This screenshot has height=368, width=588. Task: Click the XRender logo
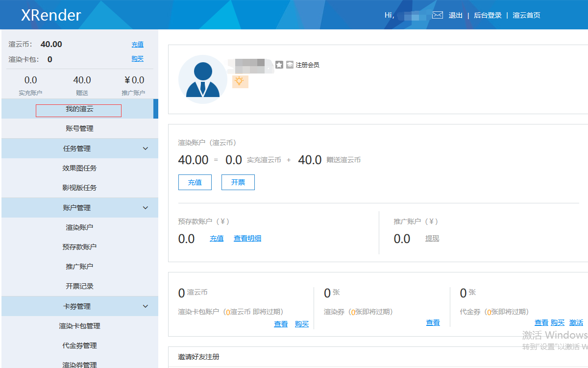pyautogui.click(x=51, y=15)
